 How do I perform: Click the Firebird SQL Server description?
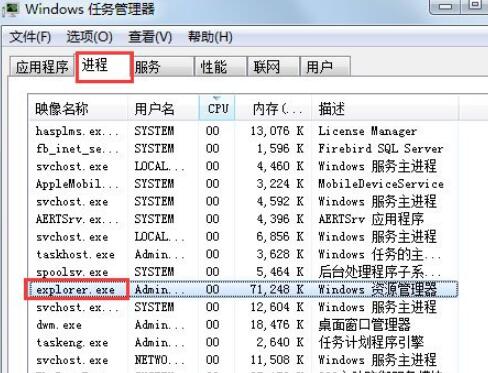click(x=381, y=149)
